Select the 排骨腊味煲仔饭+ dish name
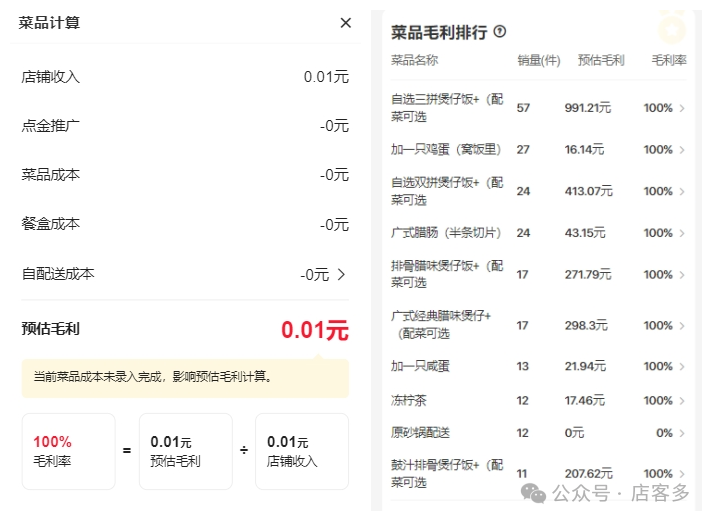 (x=447, y=274)
